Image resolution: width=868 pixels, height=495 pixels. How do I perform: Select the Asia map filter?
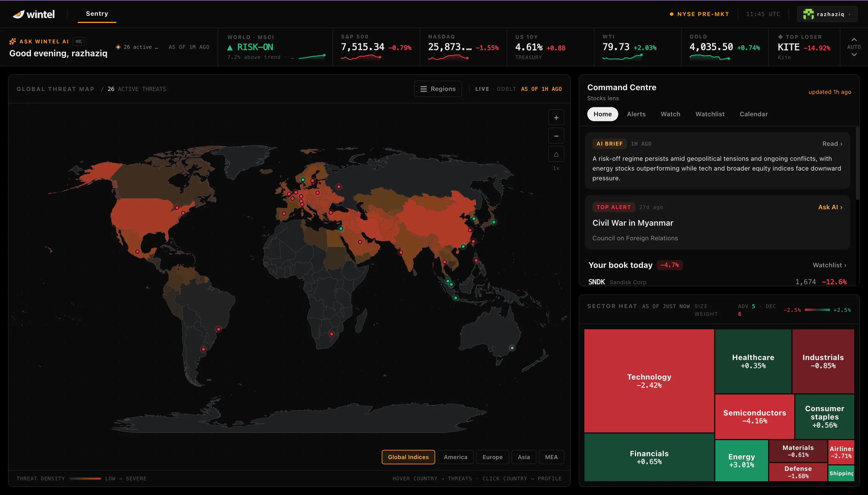(x=523, y=457)
